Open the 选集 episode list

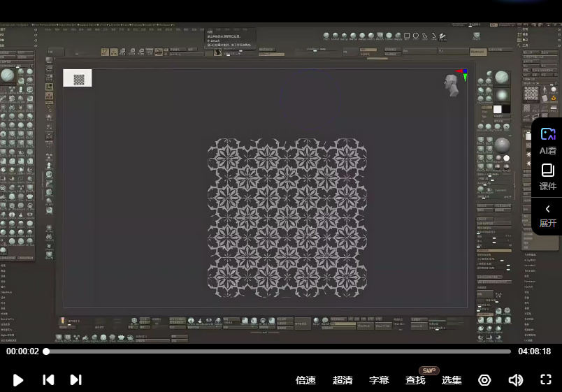point(452,380)
